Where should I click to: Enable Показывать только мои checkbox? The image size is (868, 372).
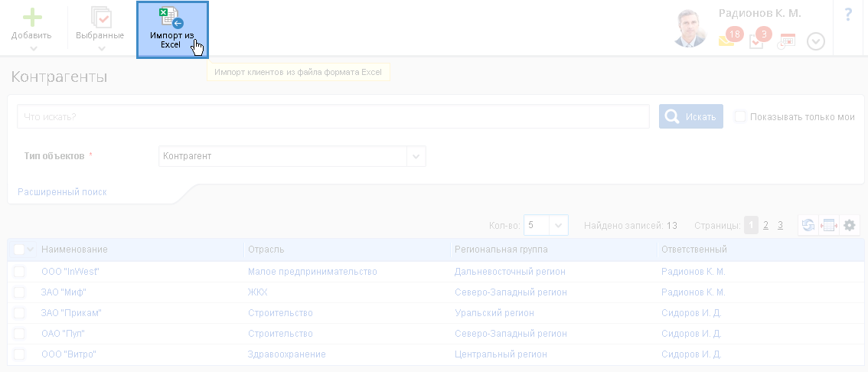click(x=739, y=117)
